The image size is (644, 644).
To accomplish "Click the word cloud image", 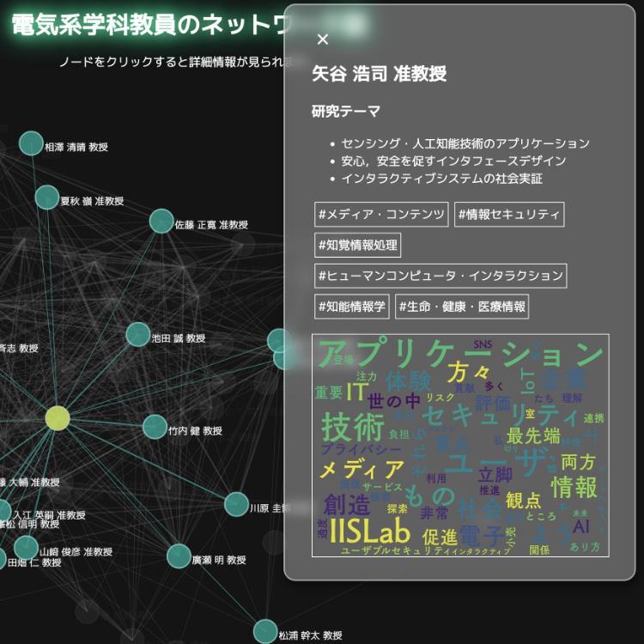I will (x=460, y=446).
